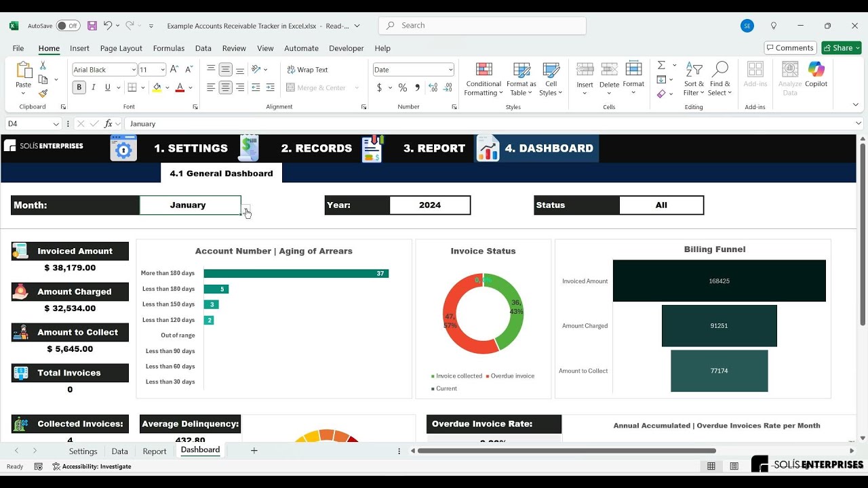Click the Share button
This screenshot has height=488, width=868.
[841, 47]
